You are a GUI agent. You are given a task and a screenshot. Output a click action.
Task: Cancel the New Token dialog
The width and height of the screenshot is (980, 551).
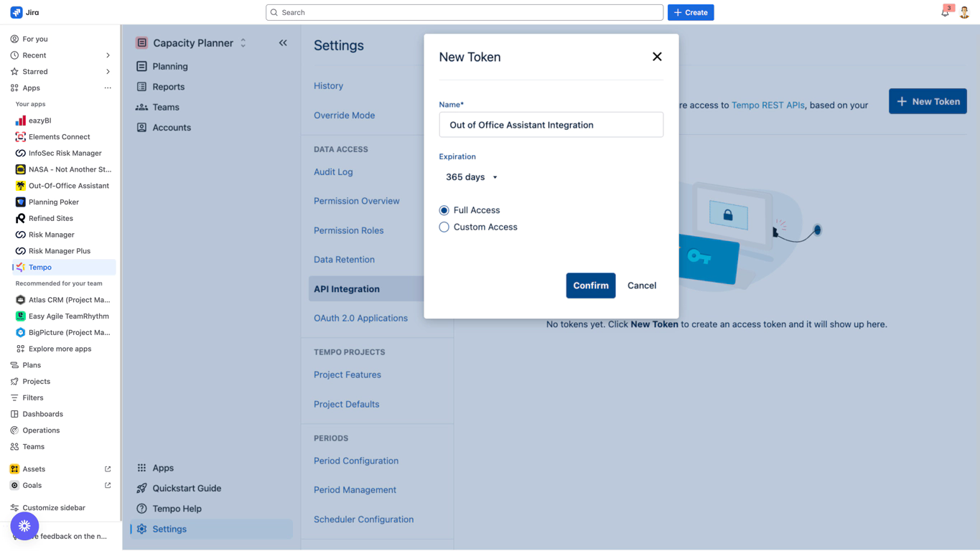[x=641, y=286]
